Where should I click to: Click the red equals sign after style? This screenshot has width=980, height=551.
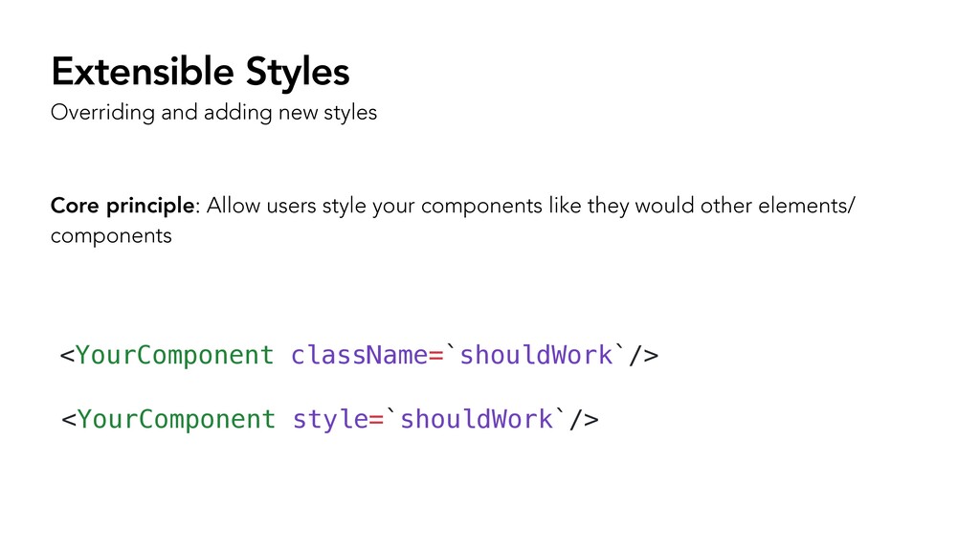click(375, 420)
